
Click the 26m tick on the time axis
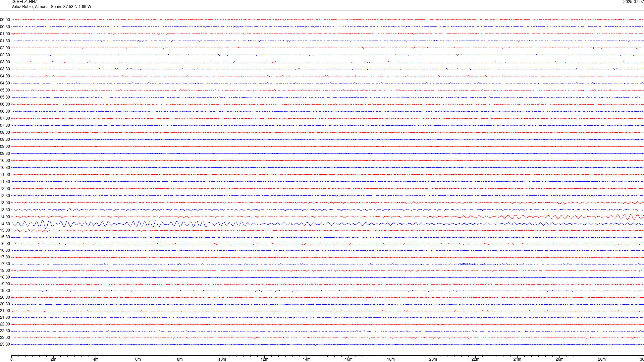tap(559, 359)
